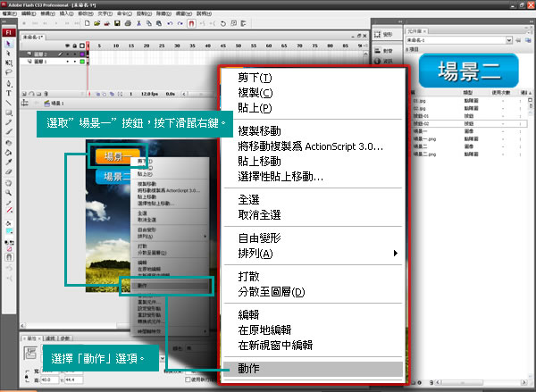Click the Insert Layer icon below layers
Screen dimensions: 536x392
(24, 94)
